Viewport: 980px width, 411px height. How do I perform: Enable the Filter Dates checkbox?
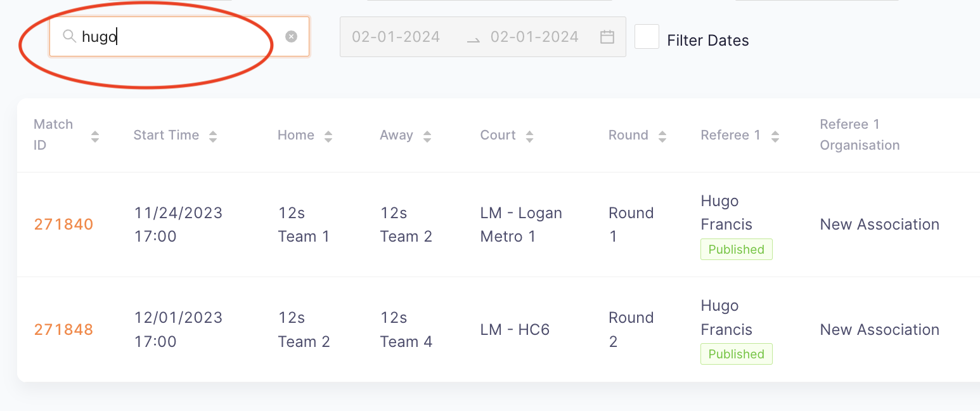pyautogui.click(x=647, y=37)
